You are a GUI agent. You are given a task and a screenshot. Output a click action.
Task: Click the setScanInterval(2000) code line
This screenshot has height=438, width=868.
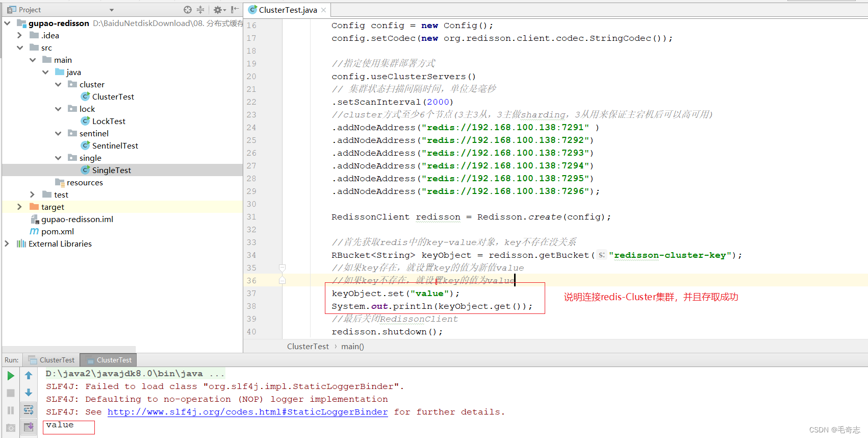point(392,102)
